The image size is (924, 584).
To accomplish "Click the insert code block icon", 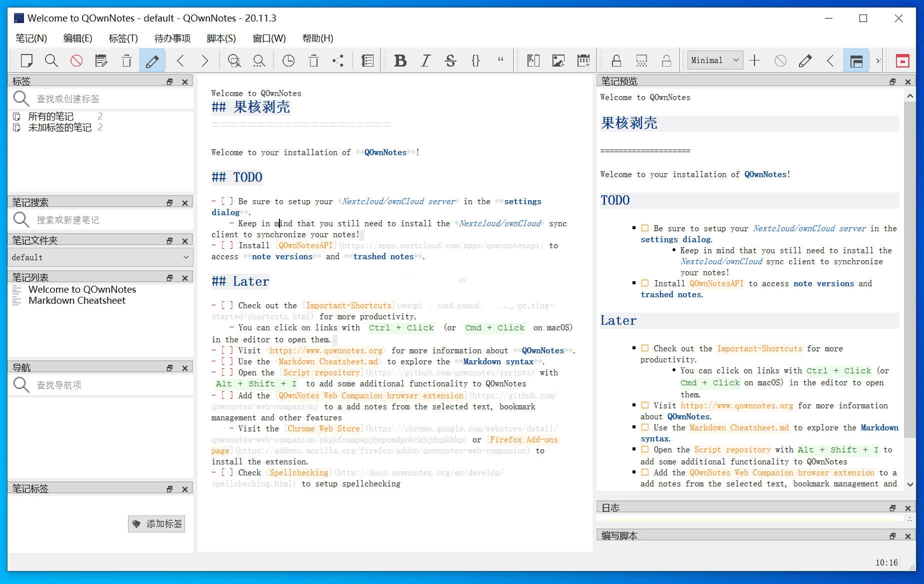I will coord(475,61).
